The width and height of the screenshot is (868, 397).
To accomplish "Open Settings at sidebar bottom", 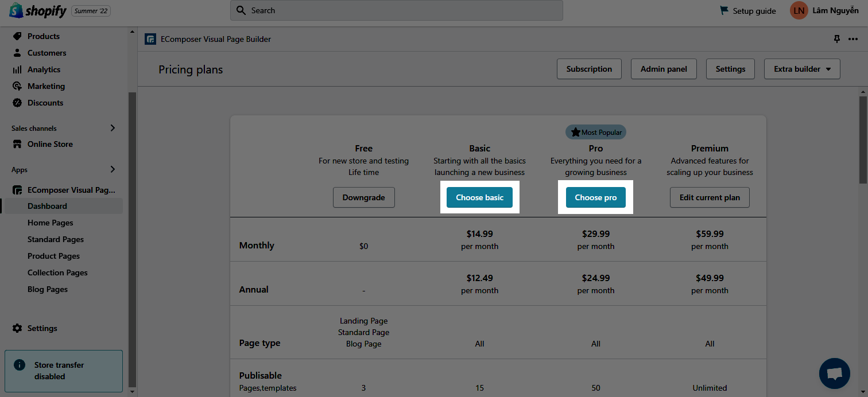I will 42,328.
